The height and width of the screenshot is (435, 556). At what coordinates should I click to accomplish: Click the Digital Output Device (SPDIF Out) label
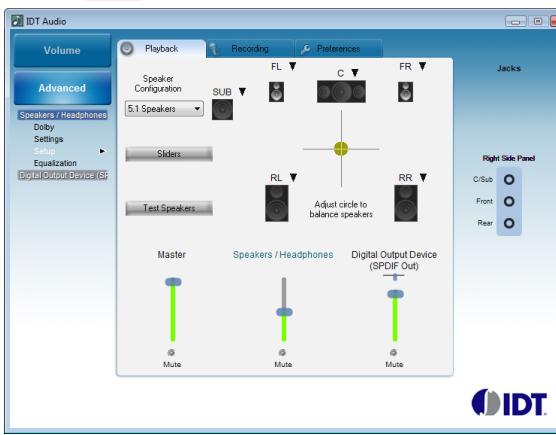pyautogui.click(x=394, y=260)
